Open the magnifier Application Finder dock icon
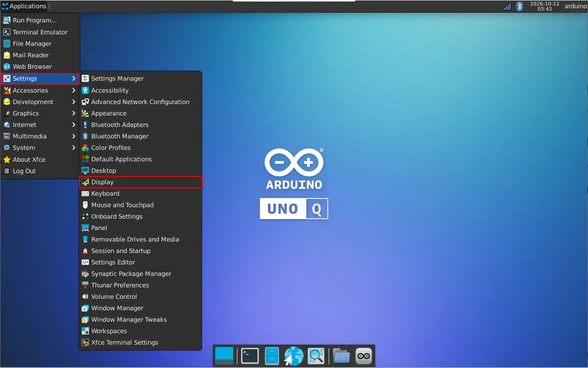This screenshot has height=368, width=588. point(316,356)
